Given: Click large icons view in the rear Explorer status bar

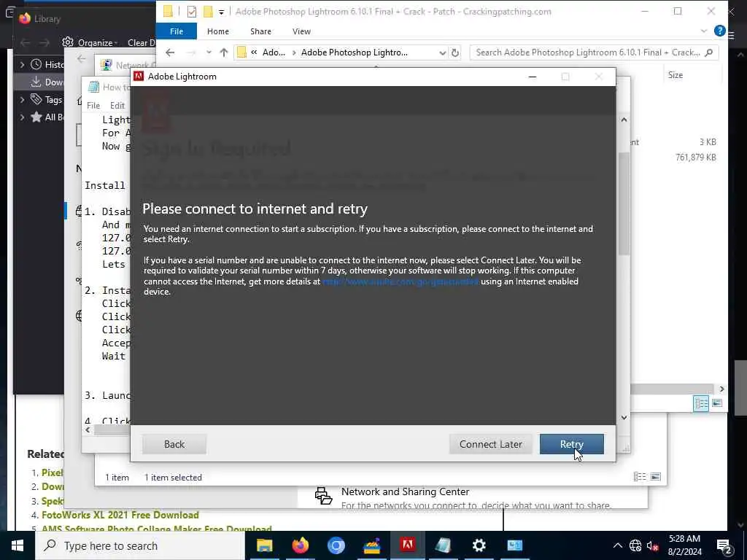Looking at the screenshot, I should coord(656,476).
